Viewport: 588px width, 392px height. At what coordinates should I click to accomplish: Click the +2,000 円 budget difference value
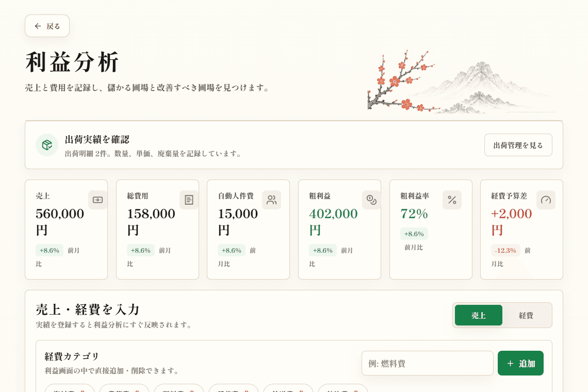(x=512, y=222)
